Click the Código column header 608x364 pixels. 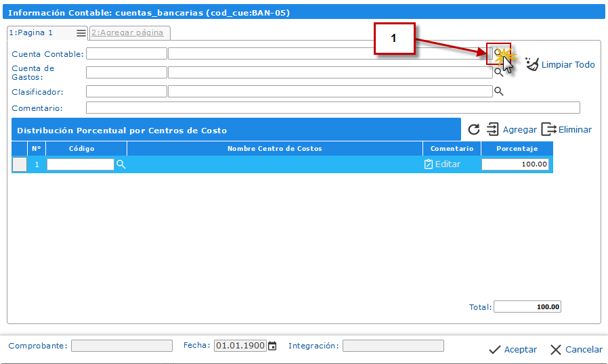tap(86, 148)
